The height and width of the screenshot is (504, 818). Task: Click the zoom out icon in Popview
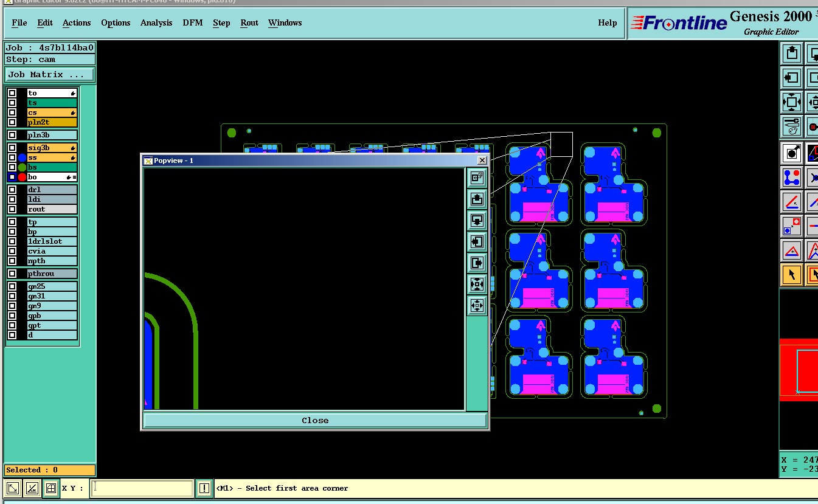477,305
